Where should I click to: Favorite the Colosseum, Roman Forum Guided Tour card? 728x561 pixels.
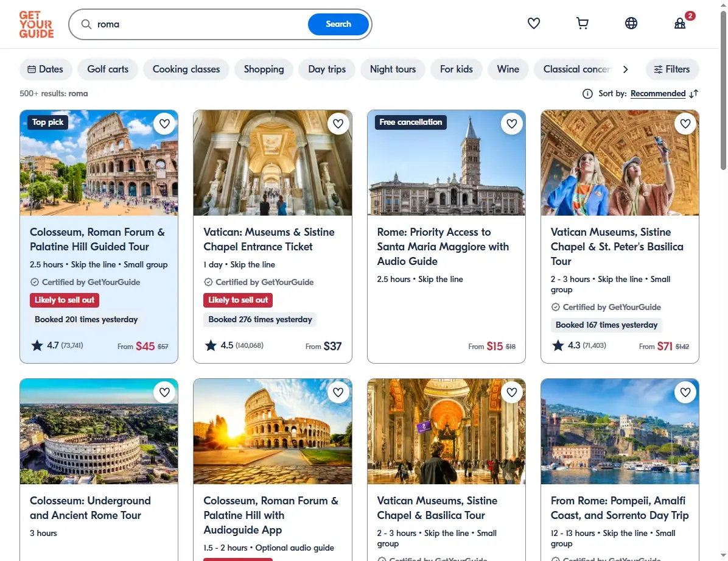click(164, 124)
